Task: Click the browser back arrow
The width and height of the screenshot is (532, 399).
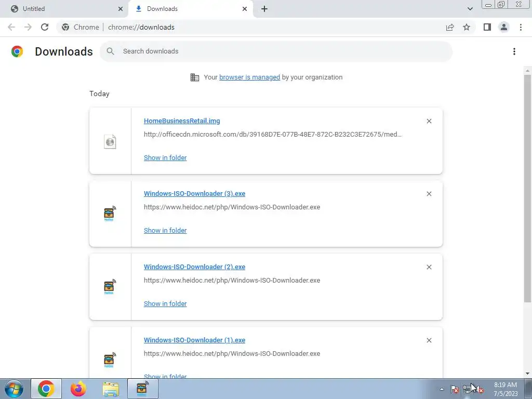Action: pos(11,27)
